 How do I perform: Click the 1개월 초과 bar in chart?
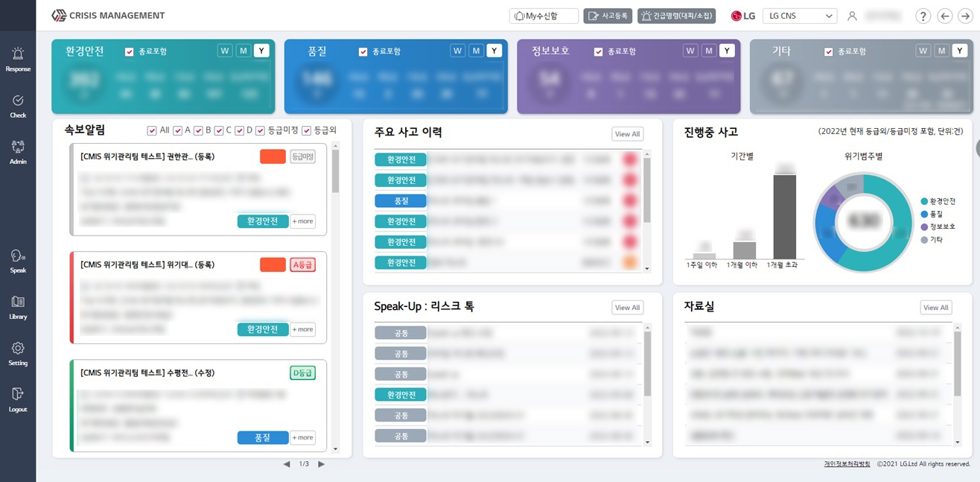(x=784, y=216)
